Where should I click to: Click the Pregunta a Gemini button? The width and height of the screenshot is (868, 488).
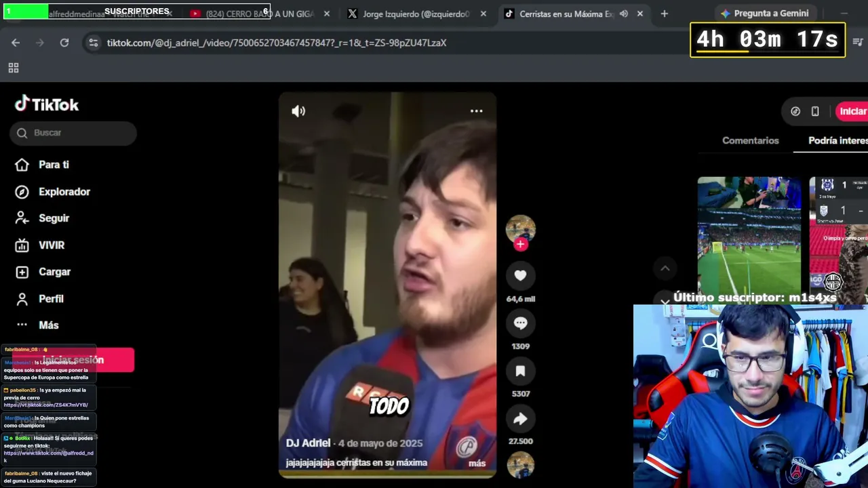tap(766, 14)
